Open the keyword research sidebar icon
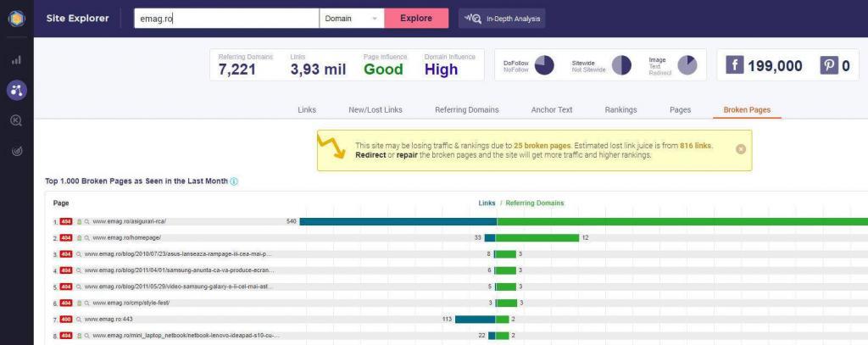Viewport: 868px width, 345px height. click(x=16, y=120)
